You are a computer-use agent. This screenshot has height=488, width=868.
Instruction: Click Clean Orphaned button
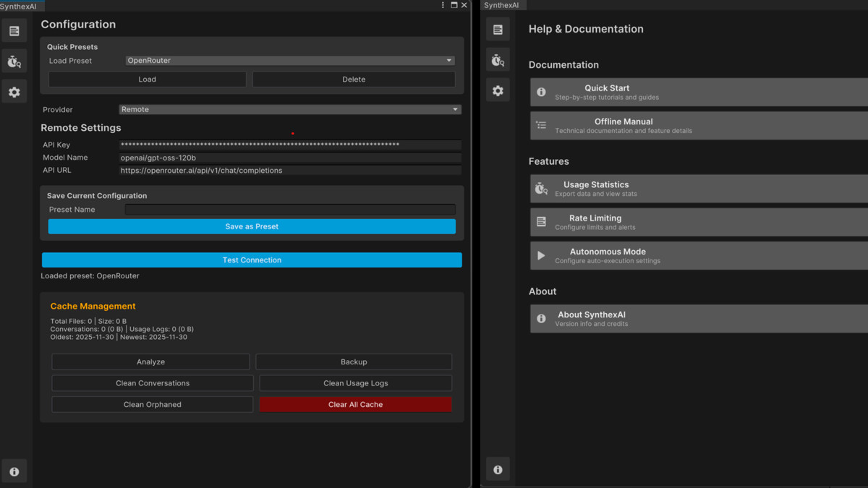point(153,405)
